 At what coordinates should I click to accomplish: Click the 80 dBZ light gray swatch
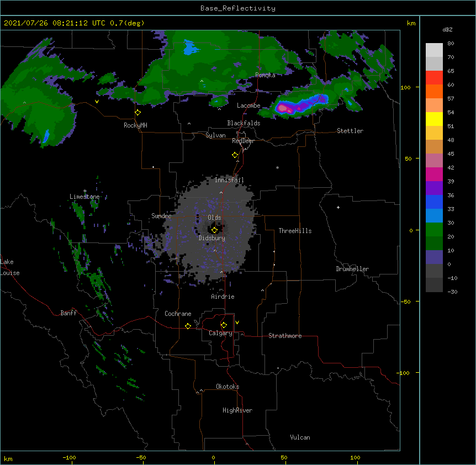tap(434, 50)
